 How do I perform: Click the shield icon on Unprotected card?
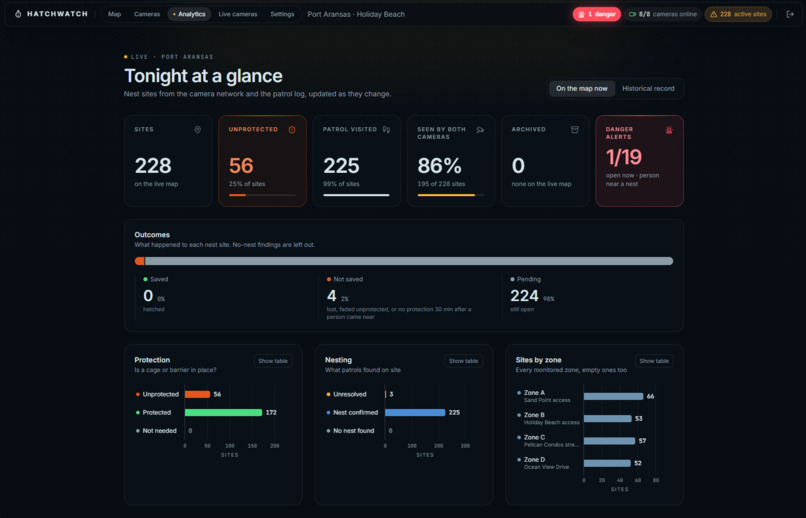click(292, 130)
